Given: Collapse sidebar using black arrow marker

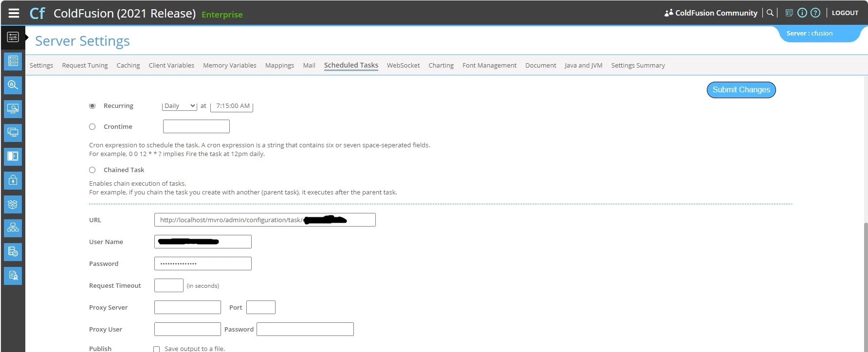Looking at the screenshot, I should point(27,37).
